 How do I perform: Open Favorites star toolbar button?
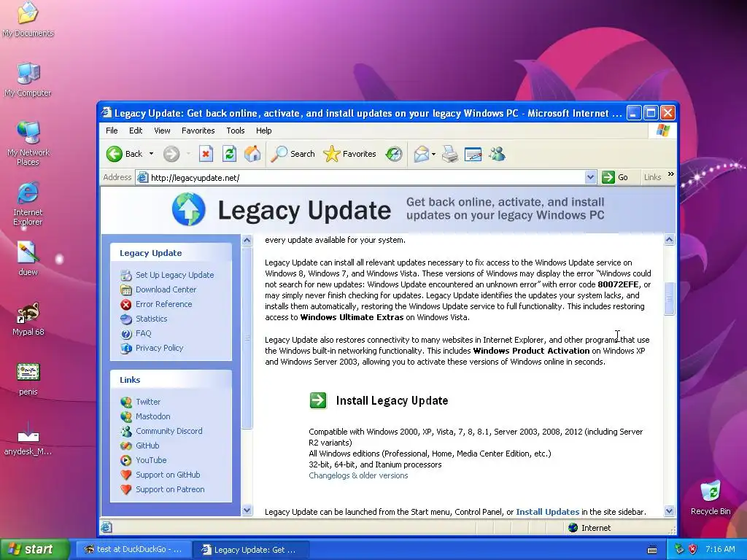349,154
